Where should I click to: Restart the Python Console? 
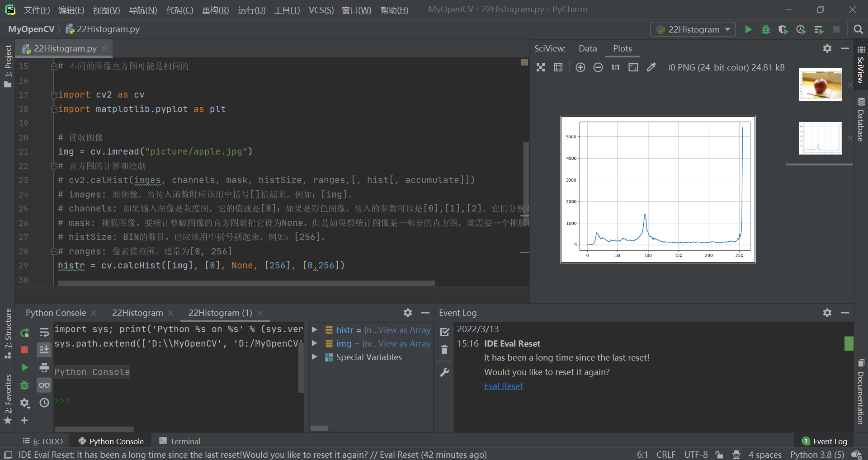[x=24, y=333]
